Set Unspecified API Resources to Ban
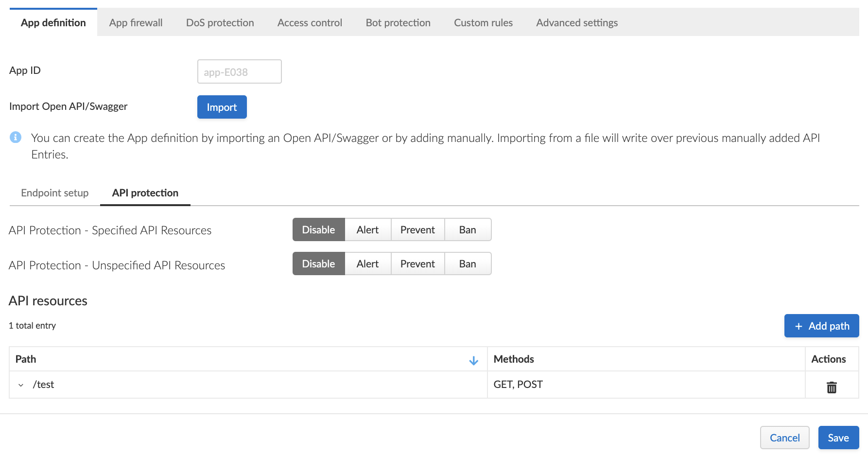 point(468,264)
